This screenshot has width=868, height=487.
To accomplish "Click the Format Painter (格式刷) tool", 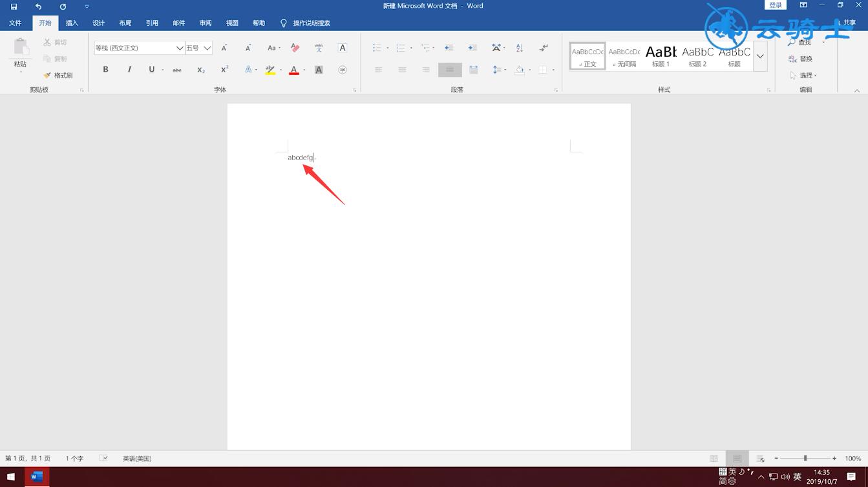I will pos(58,76).
